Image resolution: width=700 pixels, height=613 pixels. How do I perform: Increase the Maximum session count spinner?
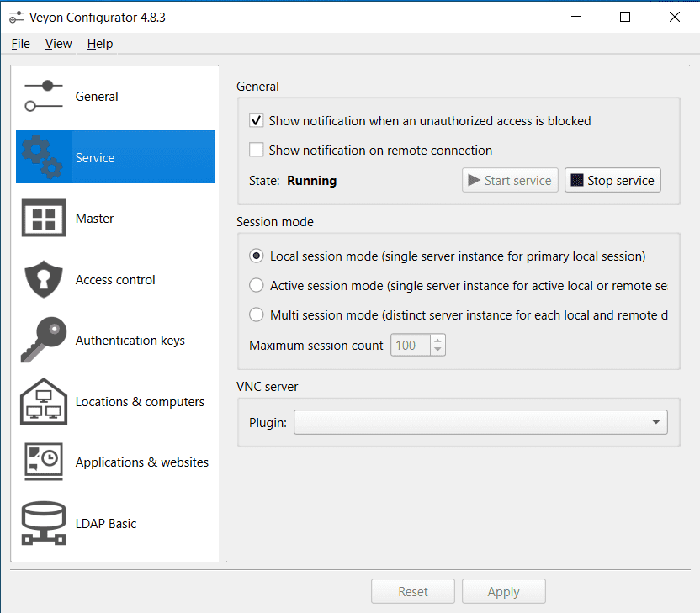[x=437, y=341]
